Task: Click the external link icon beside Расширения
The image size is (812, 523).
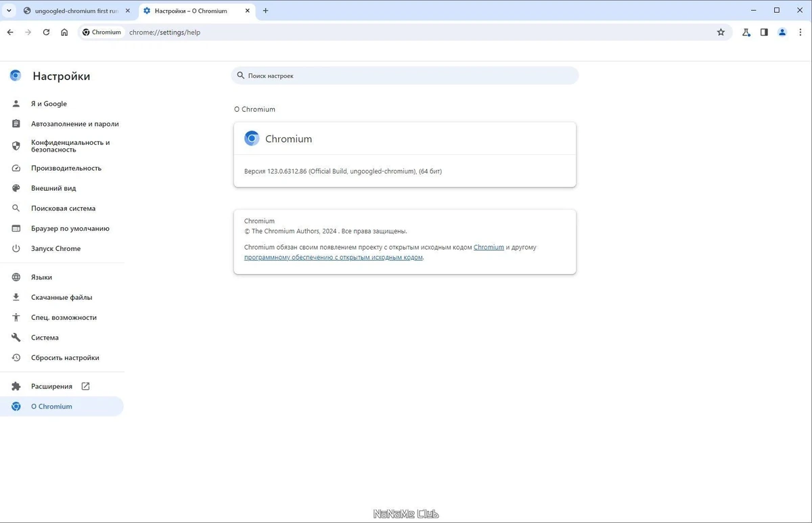Action: click(85, 386)
